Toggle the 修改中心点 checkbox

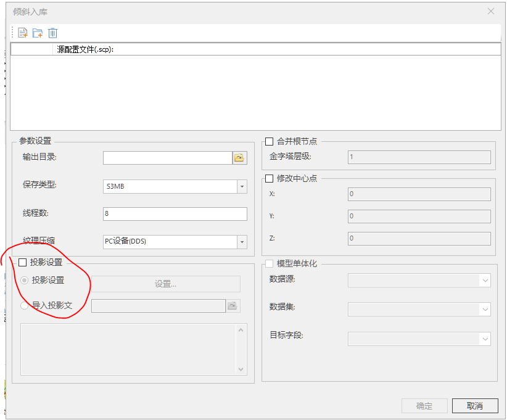[x=269, y=178]
